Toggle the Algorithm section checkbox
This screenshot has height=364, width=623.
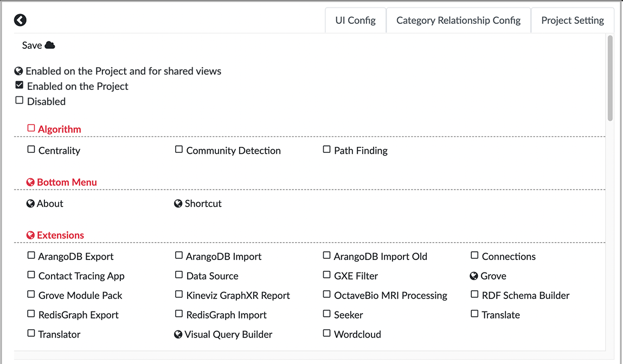tap(30, 128)
